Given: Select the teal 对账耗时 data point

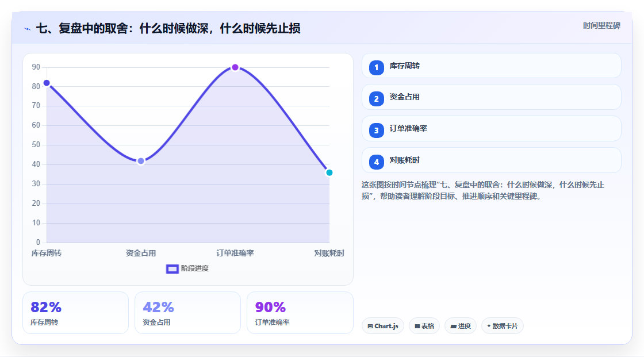Looking at the screenshot, I should pyautogui.click(x=329, y=172).
